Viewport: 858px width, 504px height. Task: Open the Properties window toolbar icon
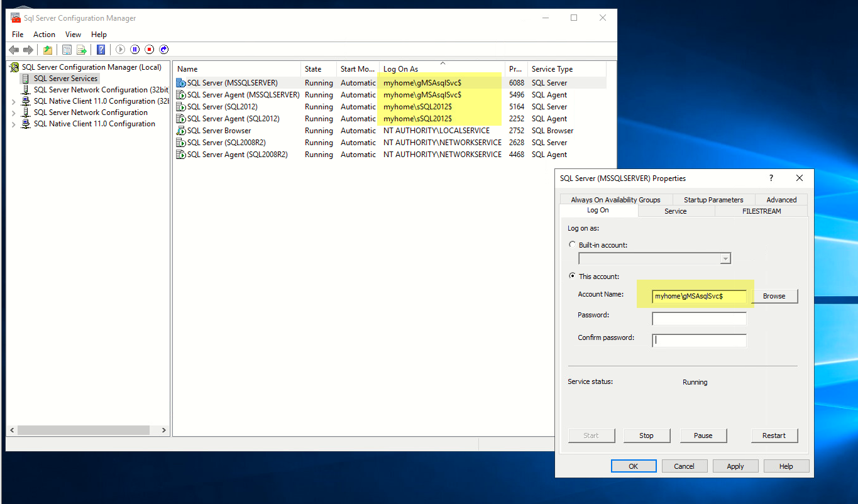[x=67, y=49]
